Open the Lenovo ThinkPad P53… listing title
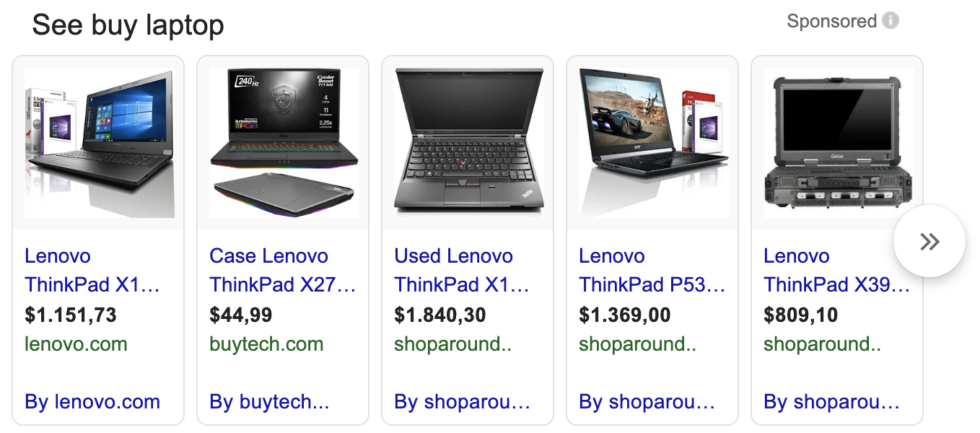This screenshot has width=980, height=433. [x=652, y=270]
